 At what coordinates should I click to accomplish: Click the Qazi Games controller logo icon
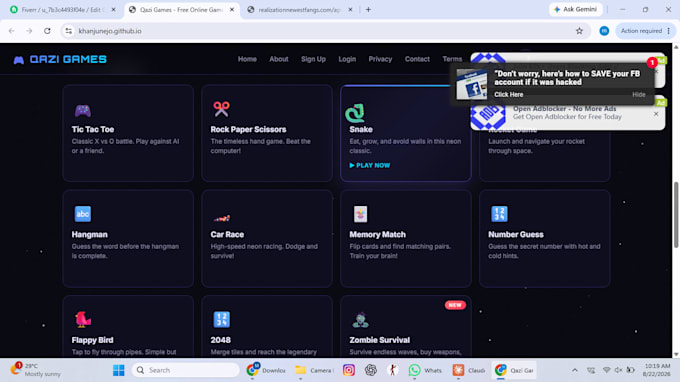pyautogui.click(x=19, y=60)
